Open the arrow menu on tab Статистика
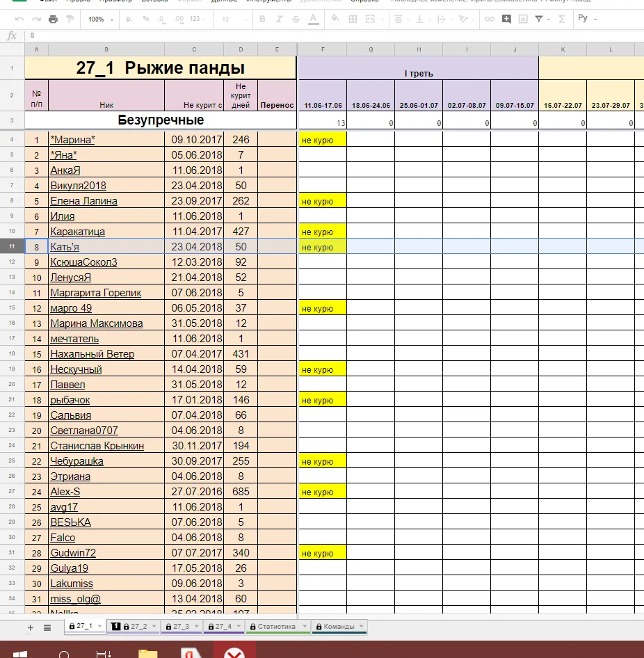644x658 pixels. pos(305,627)
